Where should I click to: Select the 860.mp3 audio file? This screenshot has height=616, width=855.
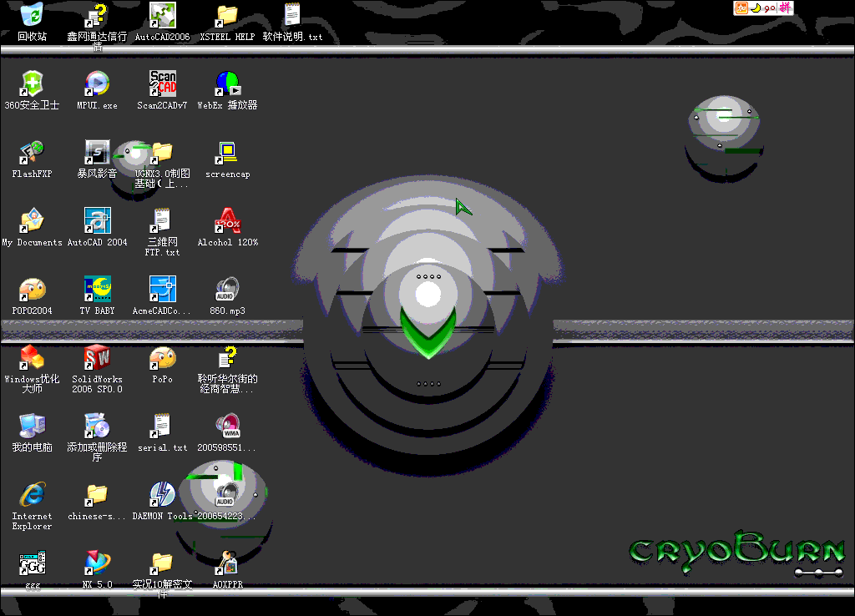click(x=227, y=290)
